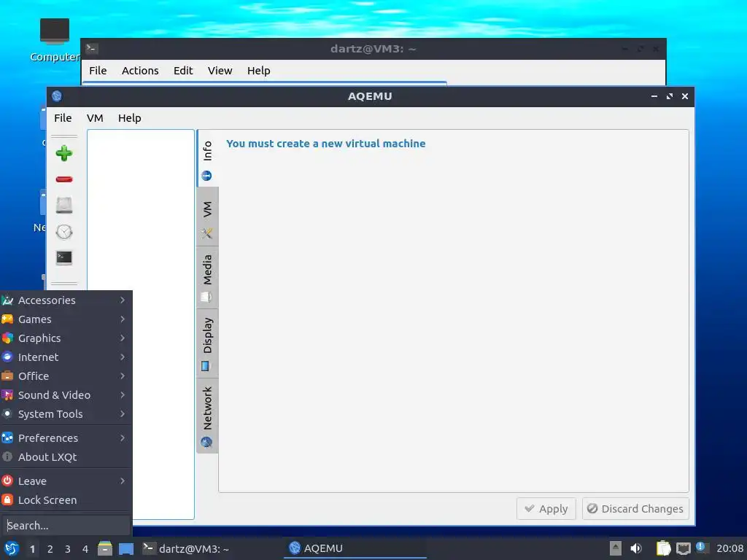Open the terminal icon in AQEMU toolbar

[x=64, y=257]
